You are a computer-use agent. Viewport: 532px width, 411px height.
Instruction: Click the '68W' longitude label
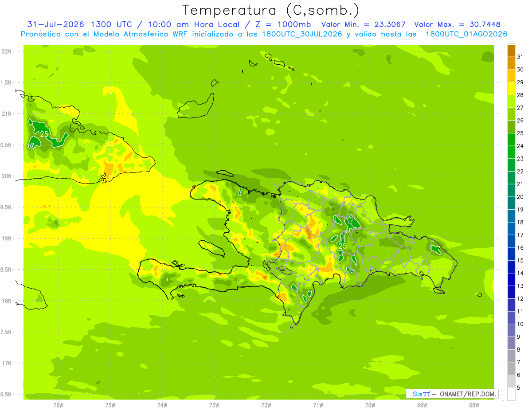click(474, 405)
